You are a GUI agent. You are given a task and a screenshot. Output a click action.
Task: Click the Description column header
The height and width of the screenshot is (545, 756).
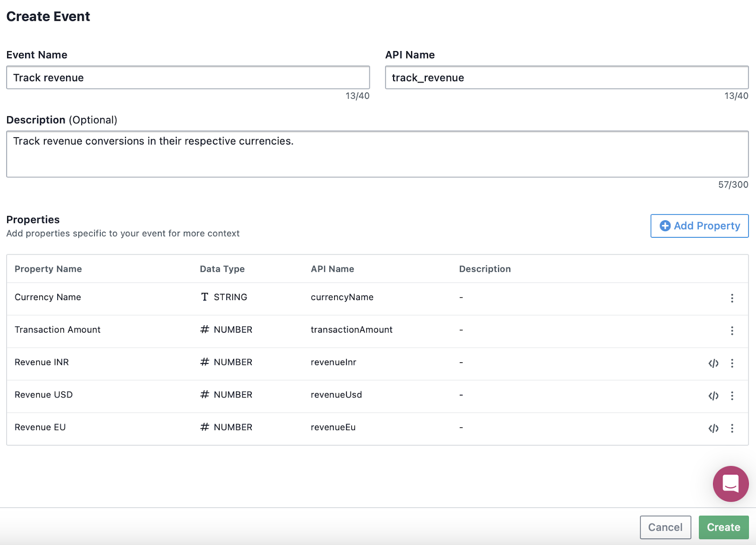485,269
